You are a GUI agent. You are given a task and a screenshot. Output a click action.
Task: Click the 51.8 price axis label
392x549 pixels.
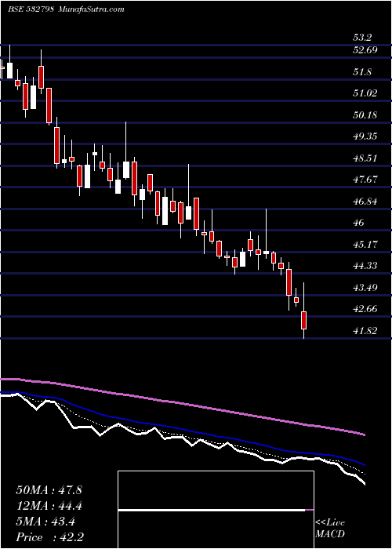(362, 72)
